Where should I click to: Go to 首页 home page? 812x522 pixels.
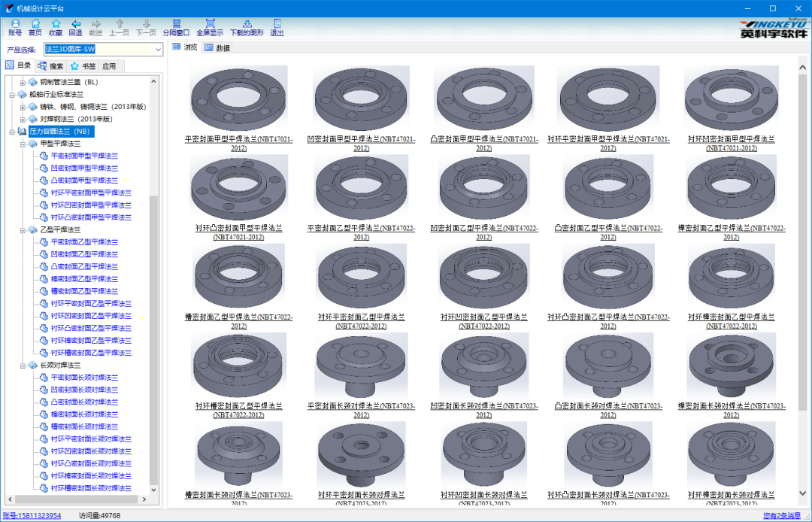pos(35,27)
